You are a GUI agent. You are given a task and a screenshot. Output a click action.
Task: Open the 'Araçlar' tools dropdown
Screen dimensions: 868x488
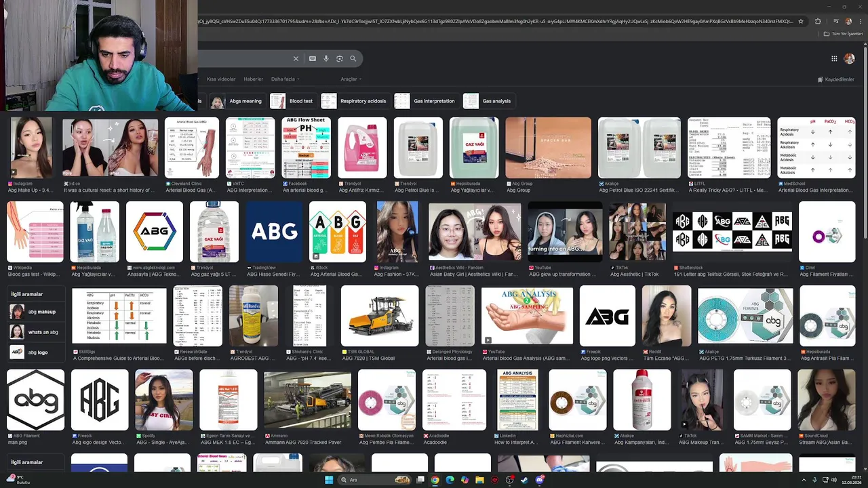(x=351, y=79)
